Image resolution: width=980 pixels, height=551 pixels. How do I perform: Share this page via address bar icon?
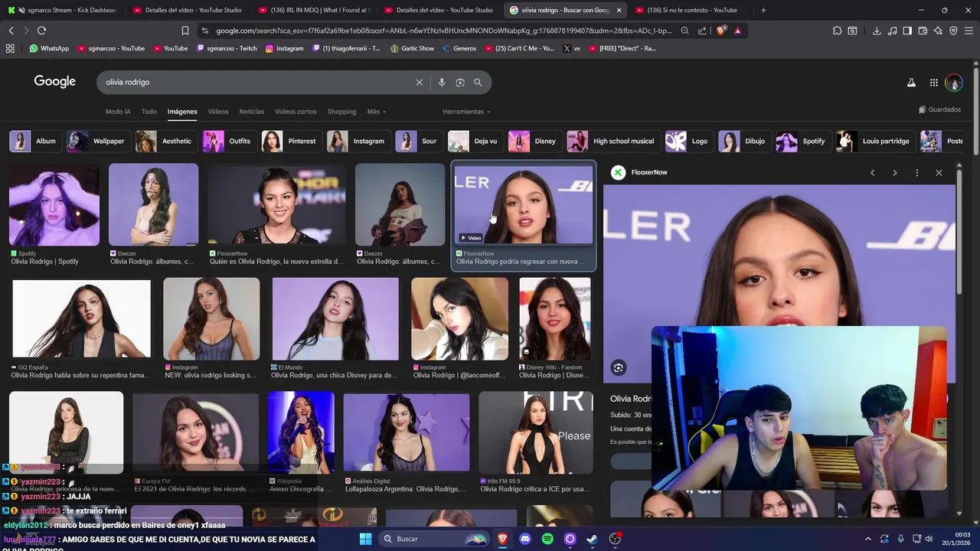pyautogui.click(x=702, y=31)
